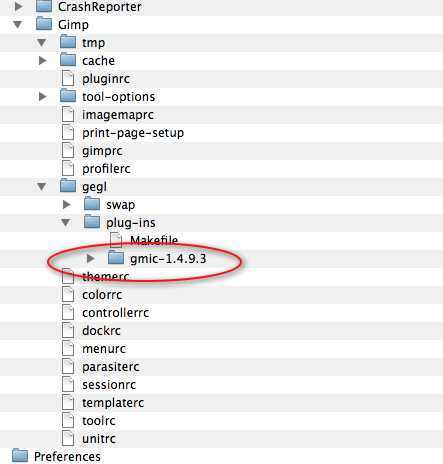Select the plug-ins folder name
443x464 pixels.
[131, 223]
